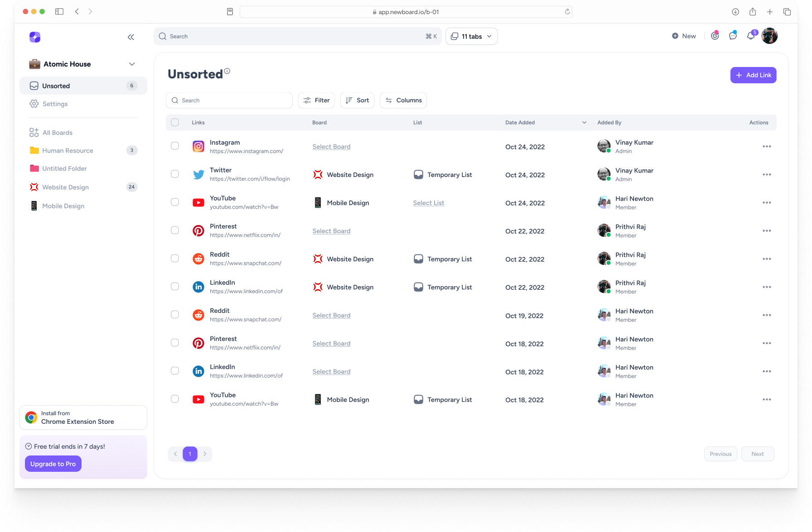Switch to the Settings section in the sidebar
Image resolution: width=812 pixels, height=532 pixels.
click(54, 104)
